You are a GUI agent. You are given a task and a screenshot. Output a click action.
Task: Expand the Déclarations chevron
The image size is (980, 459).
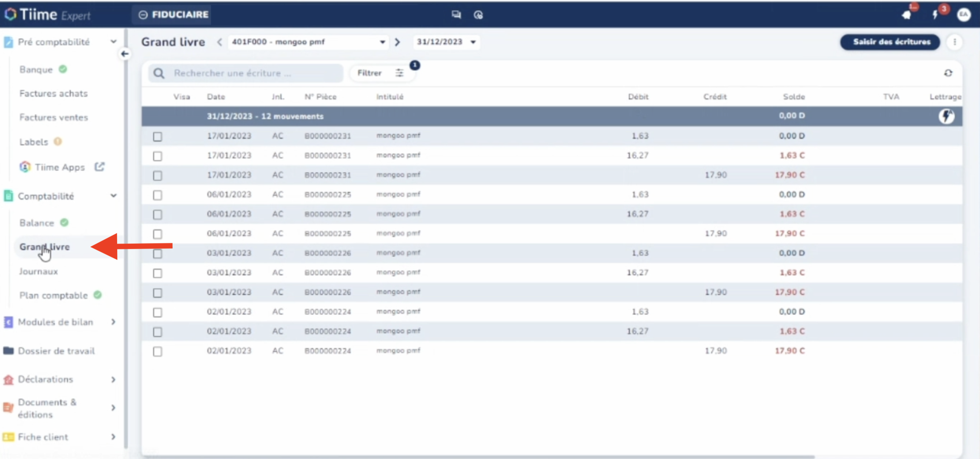coord(113,379)
